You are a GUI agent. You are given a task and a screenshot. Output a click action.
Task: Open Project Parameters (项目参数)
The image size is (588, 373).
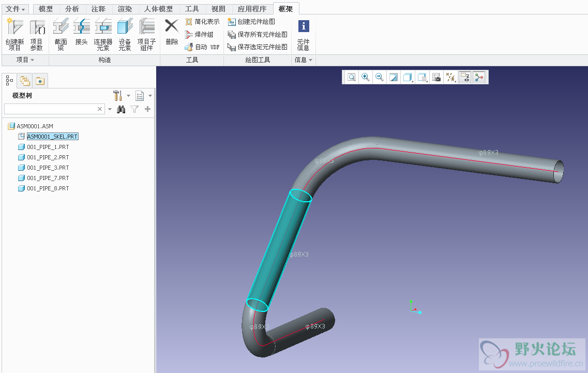(37, 35)
